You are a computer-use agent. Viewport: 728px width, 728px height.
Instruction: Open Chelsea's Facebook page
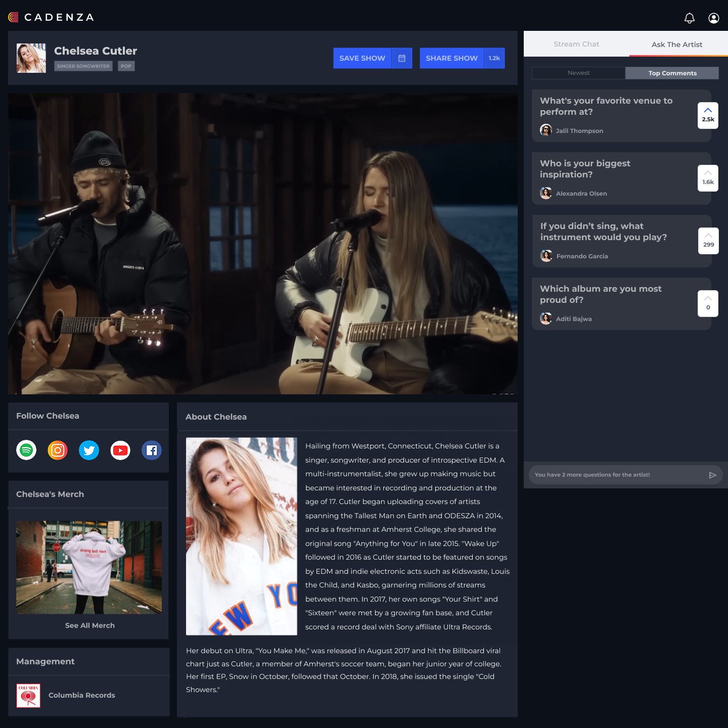152,450
